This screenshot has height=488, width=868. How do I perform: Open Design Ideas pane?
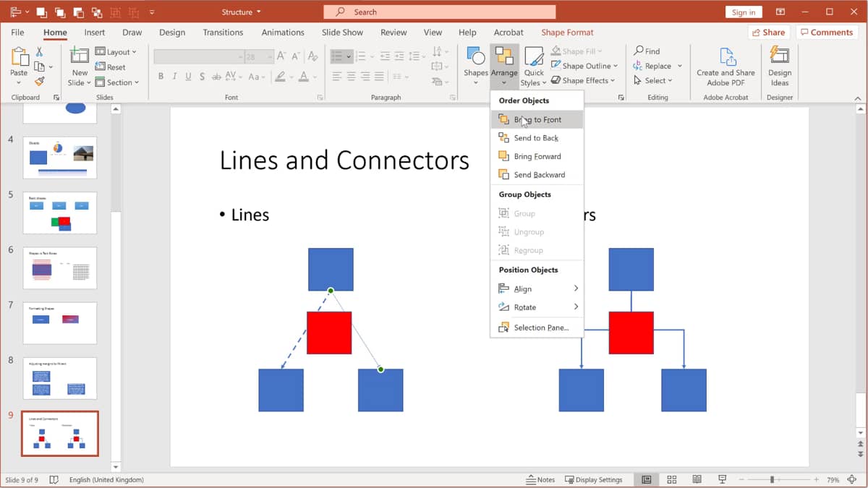779,66
